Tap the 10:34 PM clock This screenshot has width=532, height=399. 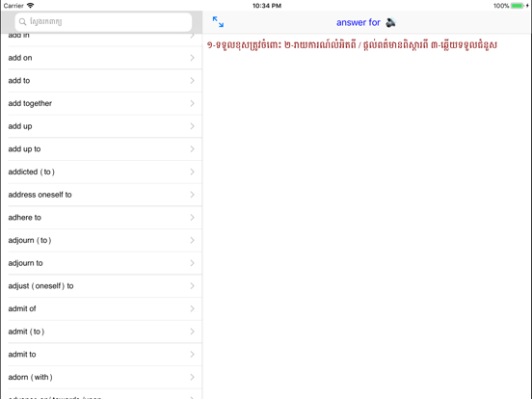tap(267, 6)
